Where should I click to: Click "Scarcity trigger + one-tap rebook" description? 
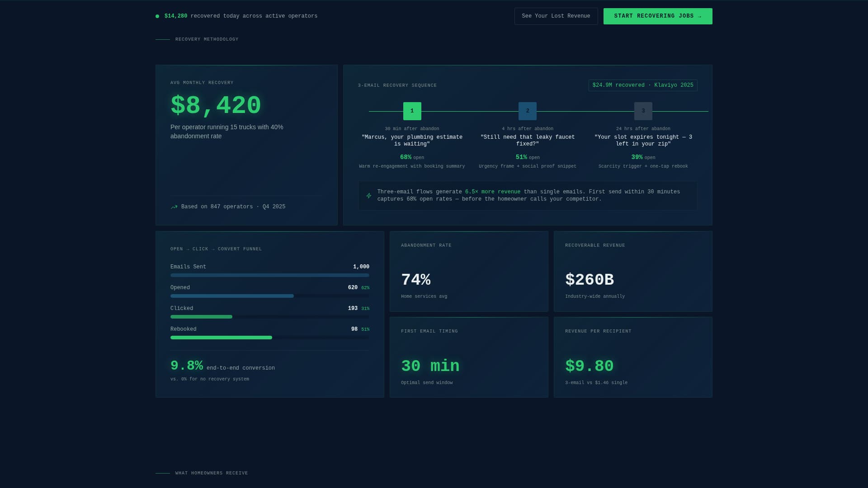tap(643, 166)
